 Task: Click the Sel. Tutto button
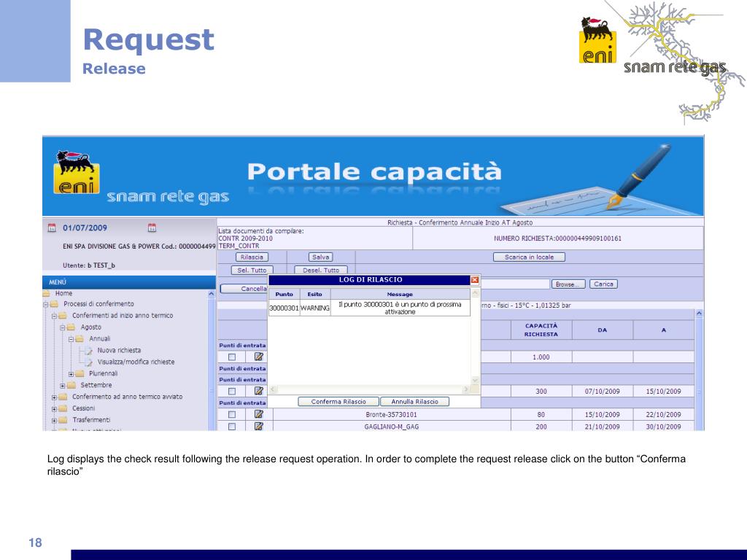252,270
